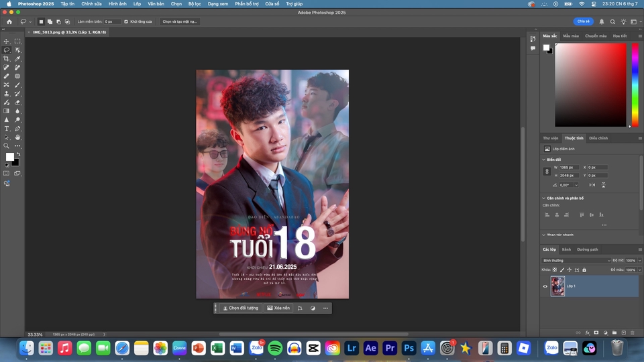Select the Rectangular Marquee tool
644x362 pixels.
tap(17, 41)
